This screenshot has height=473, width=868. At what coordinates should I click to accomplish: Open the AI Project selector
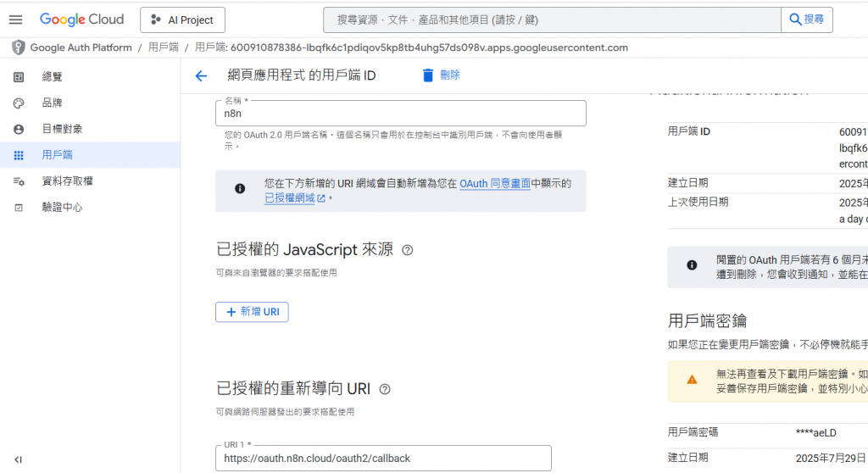(183, 20)
